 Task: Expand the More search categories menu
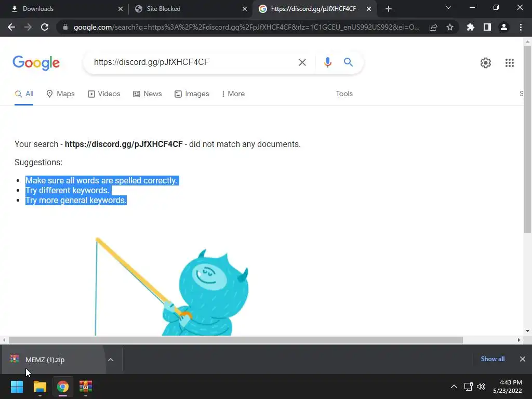(x=233, y=94)
